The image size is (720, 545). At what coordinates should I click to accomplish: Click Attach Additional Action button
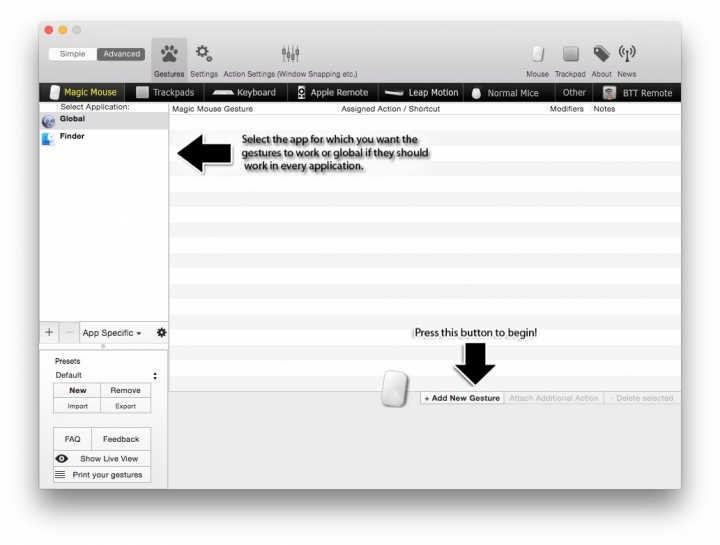(554, 398)
